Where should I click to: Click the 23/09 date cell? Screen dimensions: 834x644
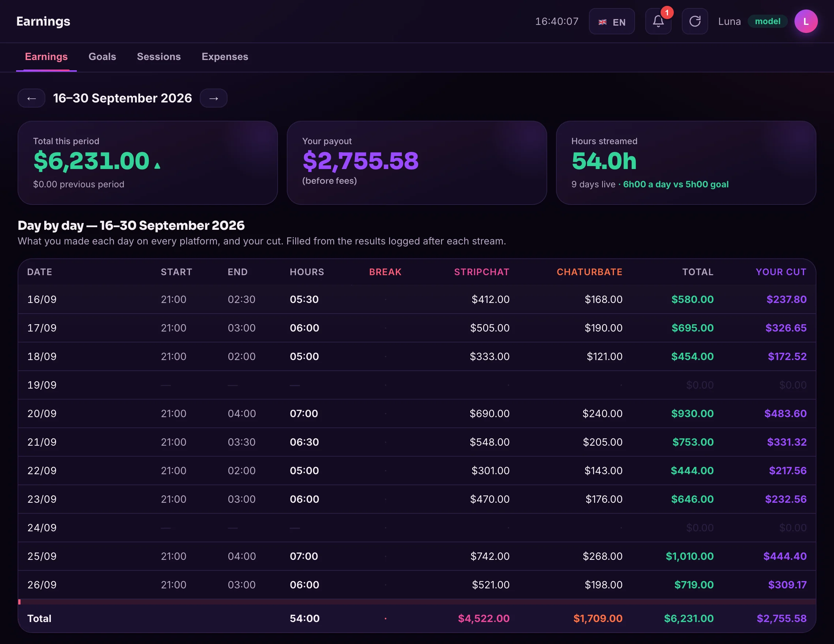42,499
